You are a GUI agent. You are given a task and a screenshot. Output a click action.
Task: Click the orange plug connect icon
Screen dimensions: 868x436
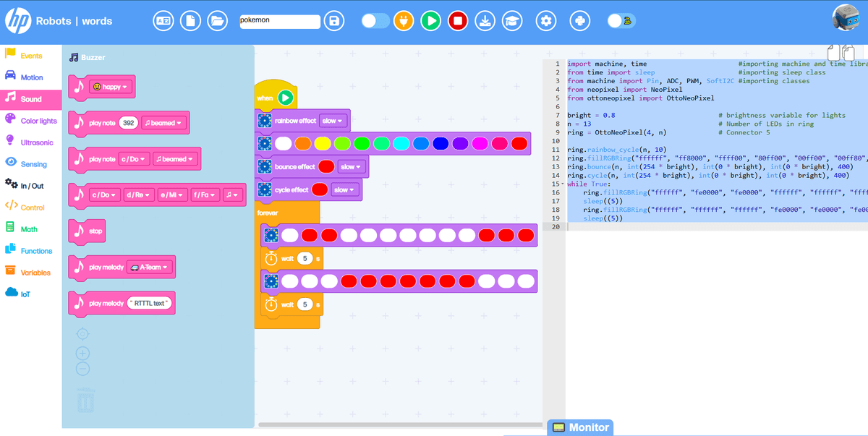point(404,21)
